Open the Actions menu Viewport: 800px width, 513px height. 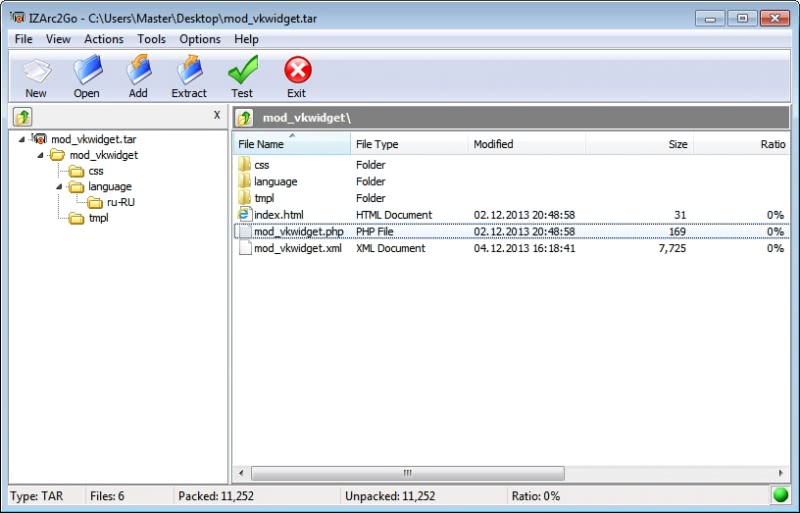point(104,39)
